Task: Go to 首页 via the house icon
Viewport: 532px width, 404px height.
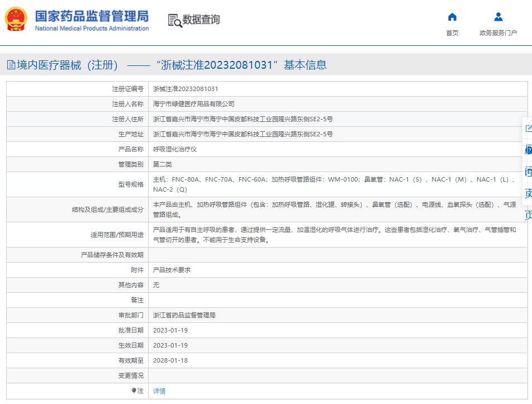Action: (452, 17)
